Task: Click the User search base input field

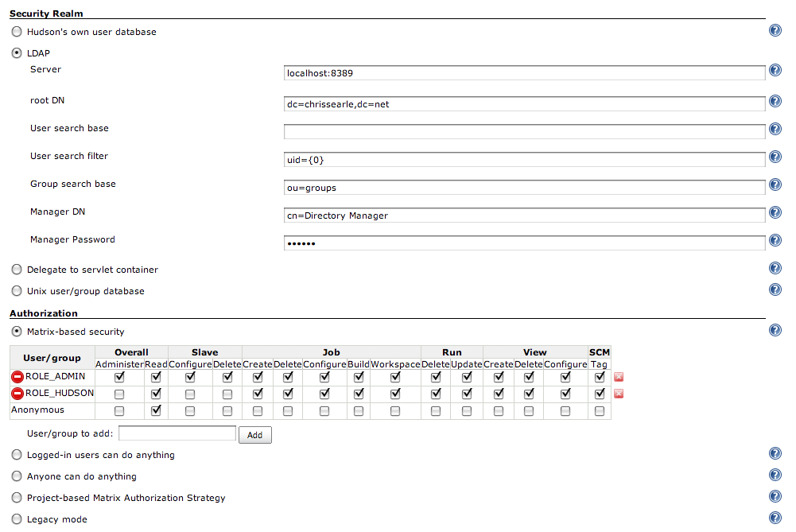Action: pos(524,130)
